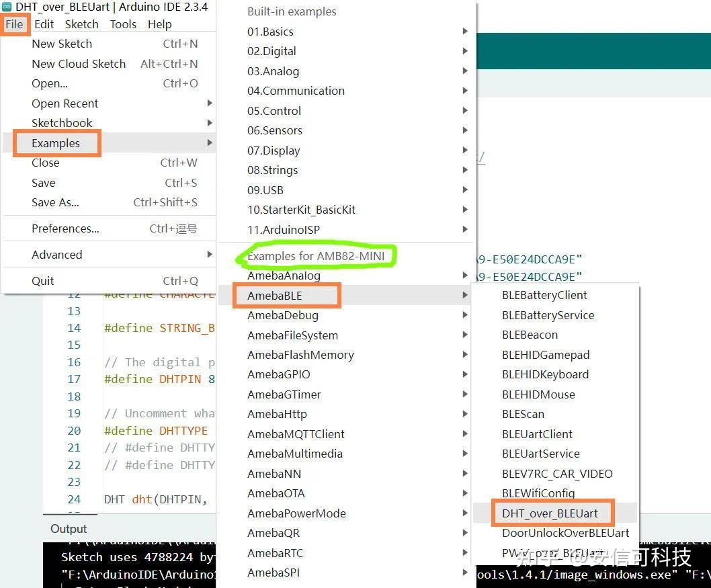
Task: Select the Open... menu entry
Action: (109, 83)
